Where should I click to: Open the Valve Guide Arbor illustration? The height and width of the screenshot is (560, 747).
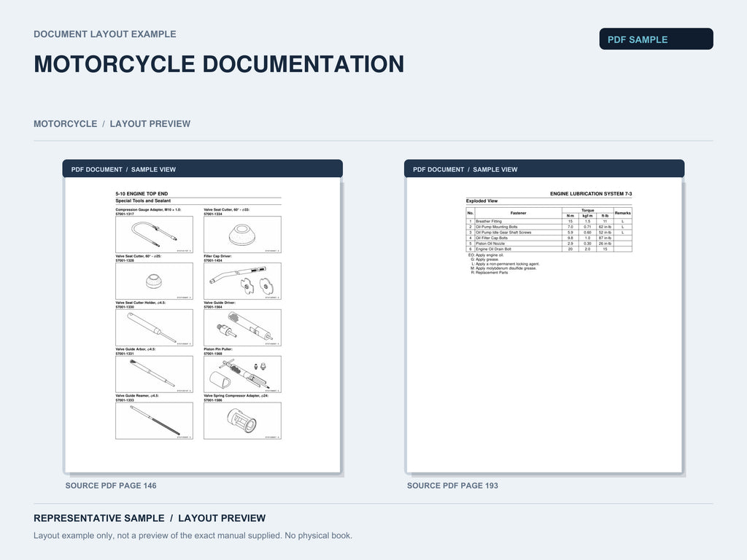pyautogui.click(x=155, y=374)
